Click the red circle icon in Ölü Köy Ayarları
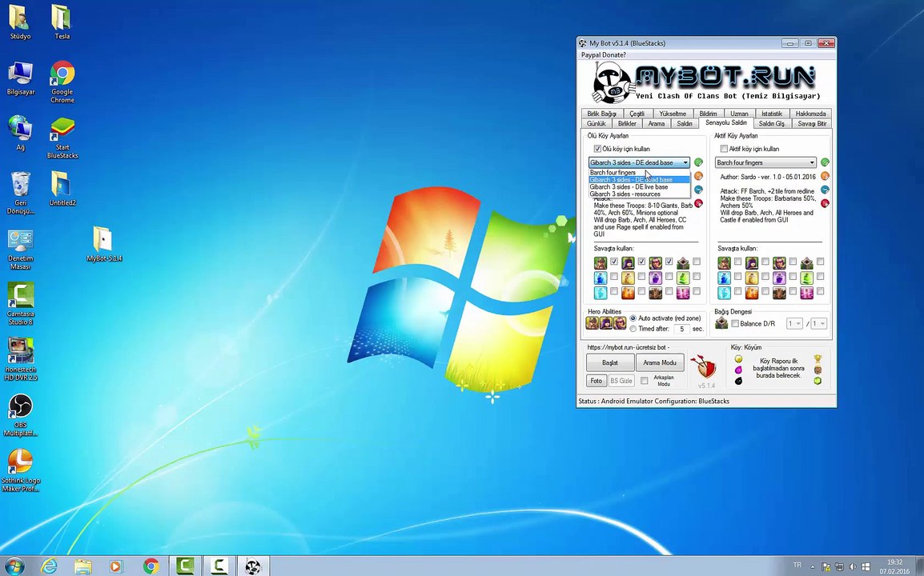The width and height of the screenshot is (924, 576). (698, 203)
